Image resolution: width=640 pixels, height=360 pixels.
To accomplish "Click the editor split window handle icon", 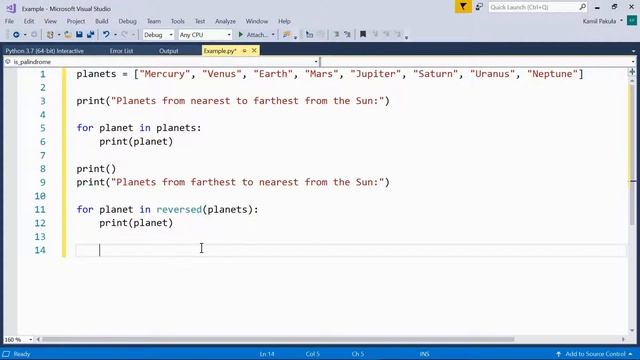I will pyautogui.click(x=632, y=72).
